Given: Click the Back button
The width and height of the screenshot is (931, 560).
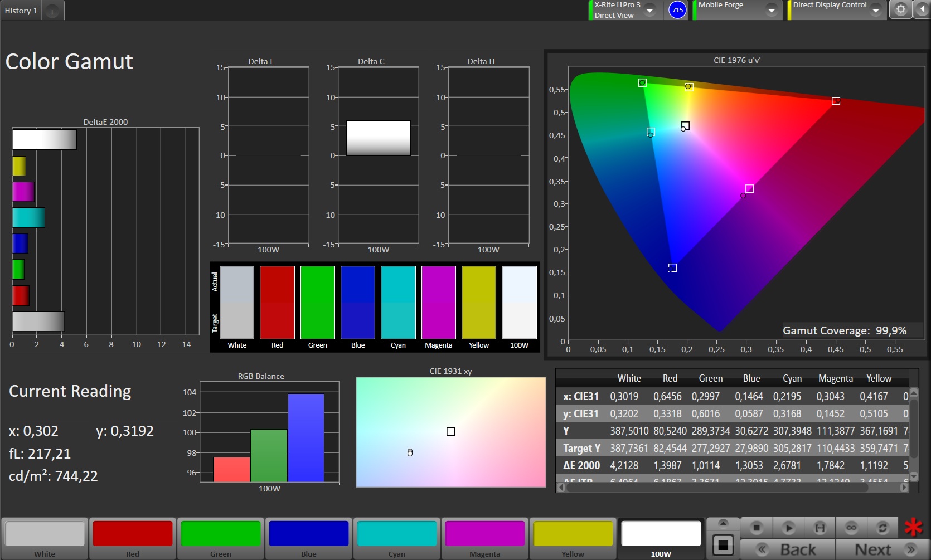Looking at the screenshot, I should point(788,549).
